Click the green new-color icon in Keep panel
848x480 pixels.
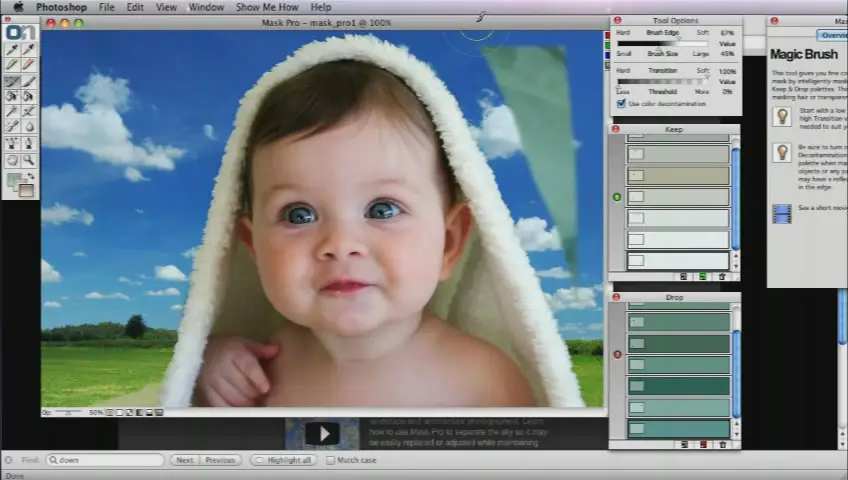(703, 277)
